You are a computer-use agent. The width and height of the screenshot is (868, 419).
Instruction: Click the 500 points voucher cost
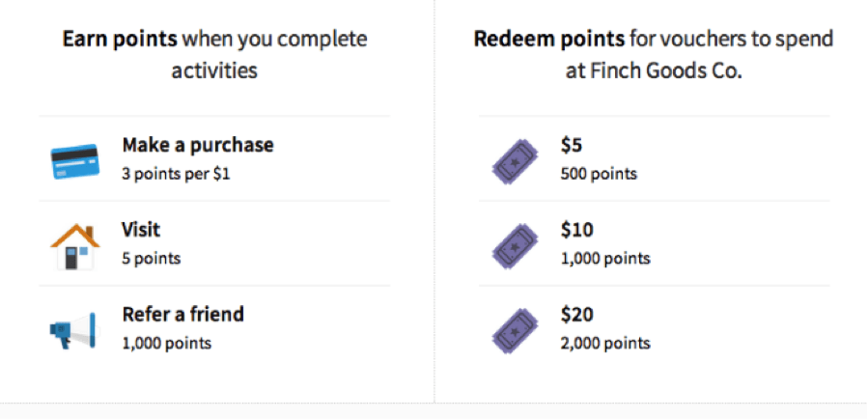coord(599,174)
